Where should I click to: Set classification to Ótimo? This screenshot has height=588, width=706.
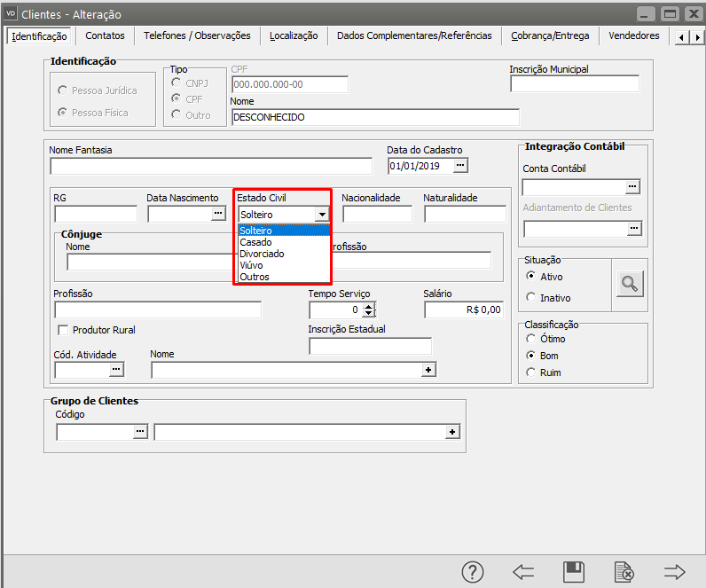(531, 339)
